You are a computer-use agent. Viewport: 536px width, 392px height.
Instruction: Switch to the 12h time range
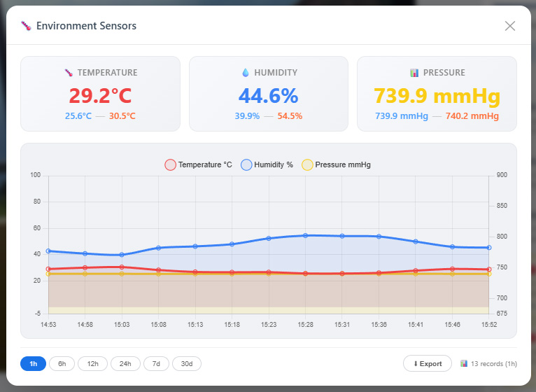pyautogui.click(x=92, y=363)
